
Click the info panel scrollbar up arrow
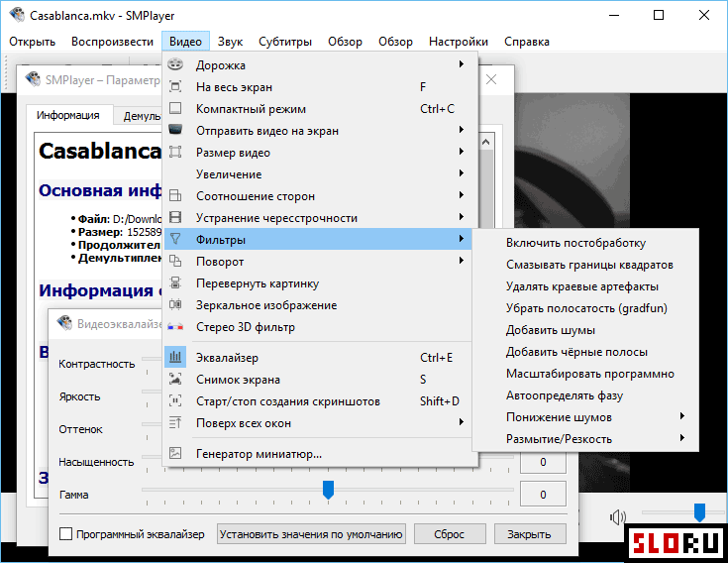click(x=486, y=142)
